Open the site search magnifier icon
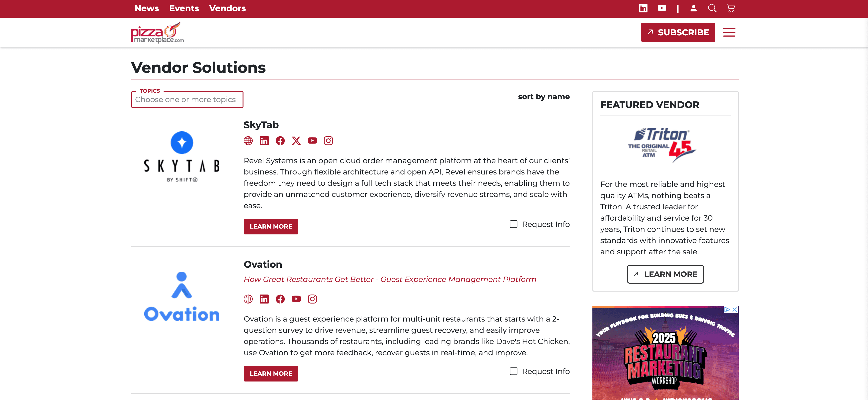Screen dimensions: 868x400 coord(712,8)
